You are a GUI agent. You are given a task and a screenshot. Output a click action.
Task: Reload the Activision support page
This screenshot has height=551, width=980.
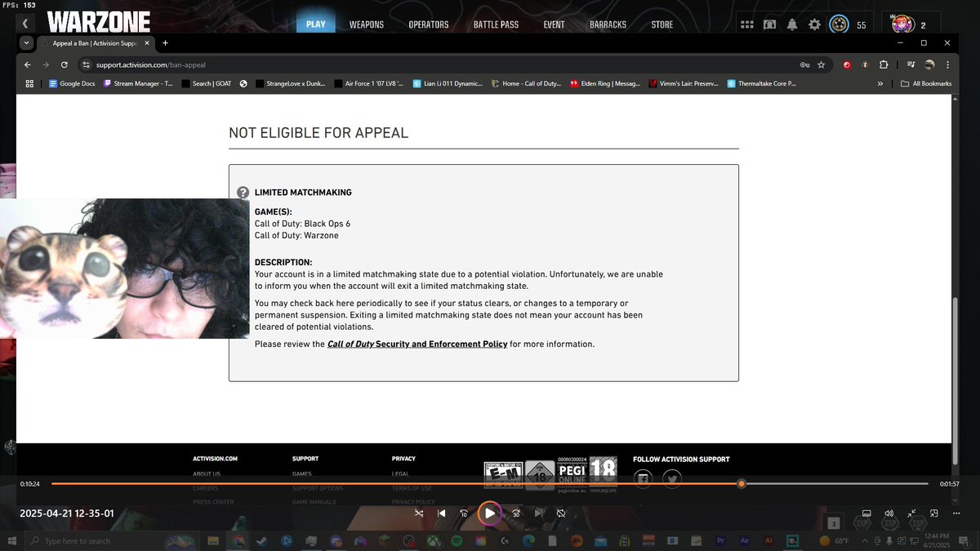[x=65, y=64]
